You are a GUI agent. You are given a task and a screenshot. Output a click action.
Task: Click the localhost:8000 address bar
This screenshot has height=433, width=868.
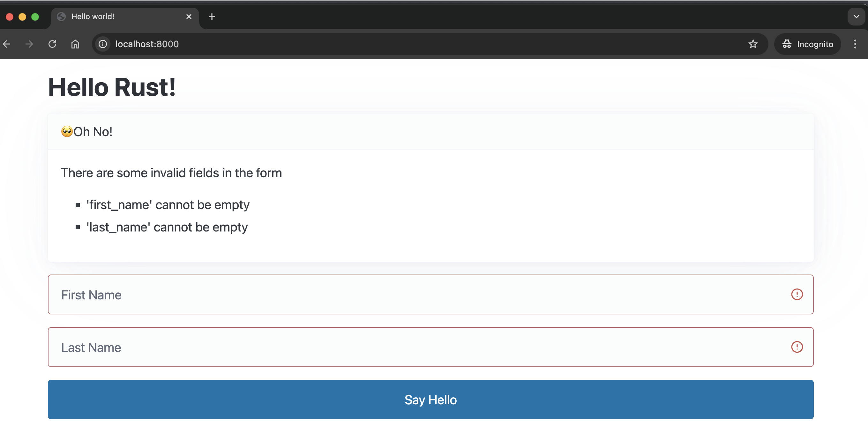click(x=404, y=44)
